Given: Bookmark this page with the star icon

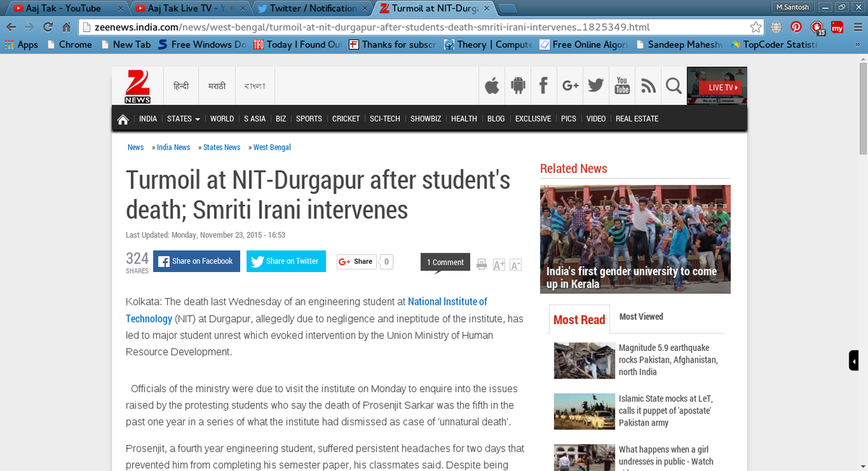Looking at the screenshot, I should 756,27.
